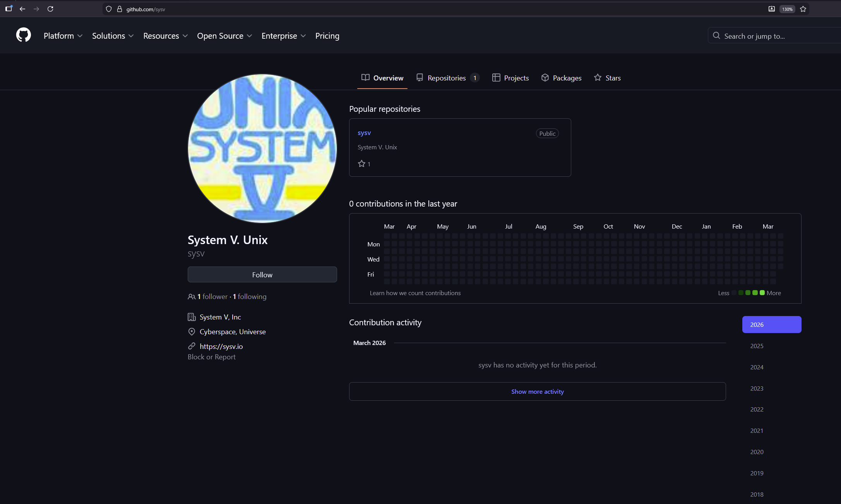The height and width of the screenshot is (504, 841).
Task: Click the GitHub Octocat logo
Action: pos(23,35)
